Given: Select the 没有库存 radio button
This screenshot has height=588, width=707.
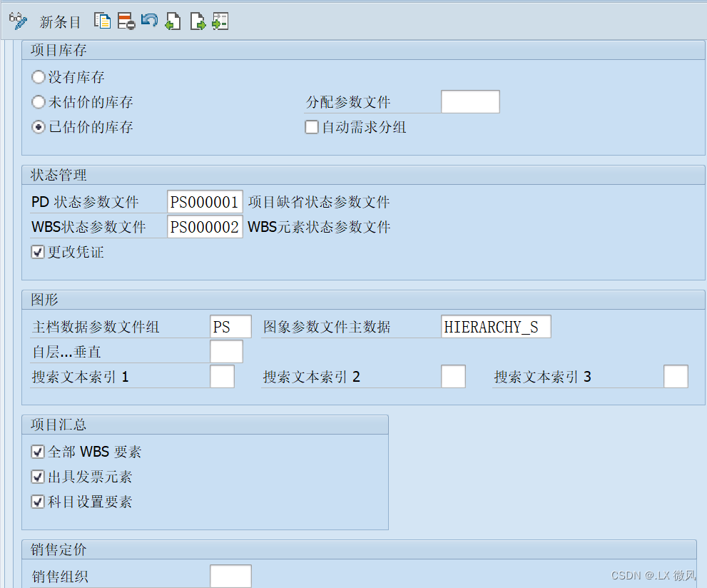Looking at the screenshot, I should [x=38, y=77].
